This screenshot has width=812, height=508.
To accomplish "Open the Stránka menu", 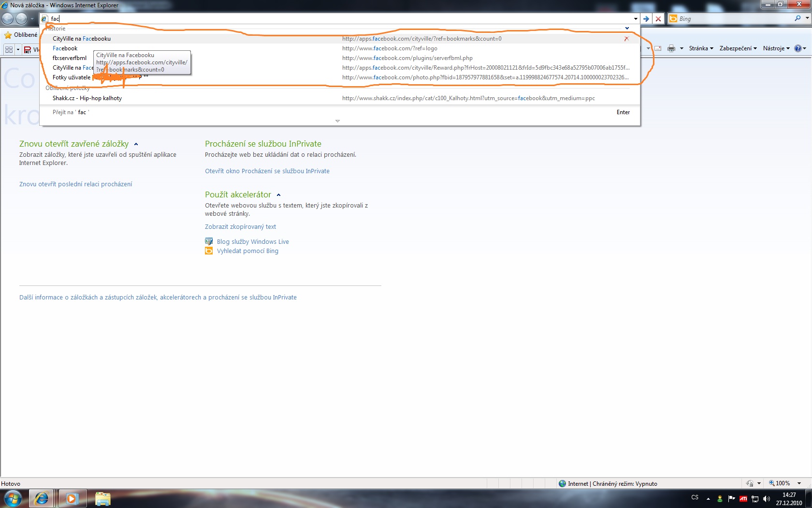I will [x=701, y=48].
